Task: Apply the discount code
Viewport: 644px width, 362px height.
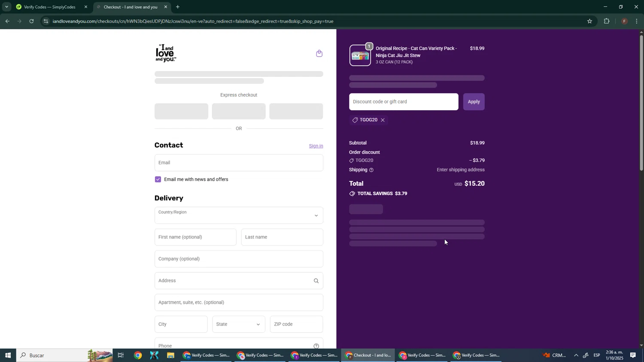Action: tap(474, 102)
